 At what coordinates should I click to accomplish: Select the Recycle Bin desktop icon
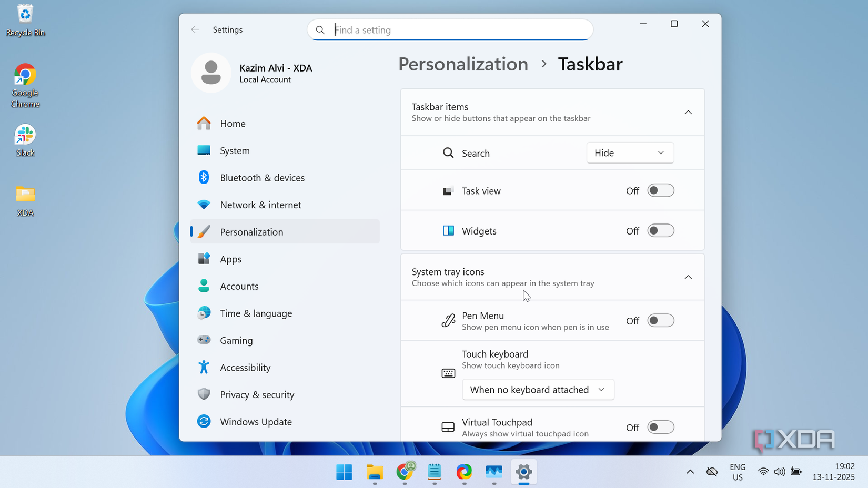(25, 21)
